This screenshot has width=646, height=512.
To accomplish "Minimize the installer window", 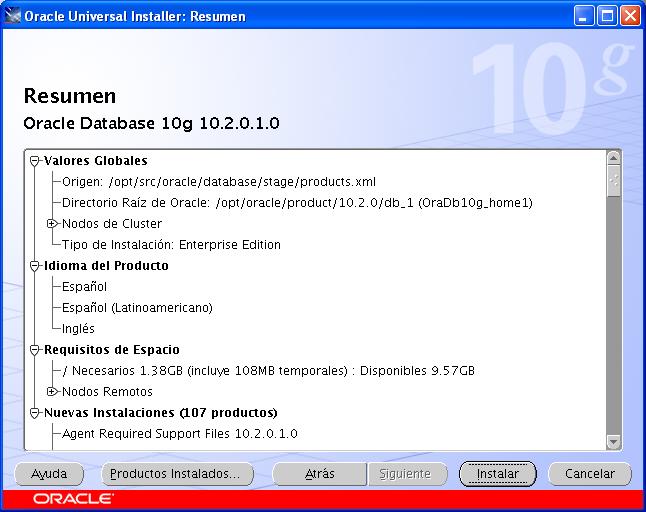I will coord(583,16).
